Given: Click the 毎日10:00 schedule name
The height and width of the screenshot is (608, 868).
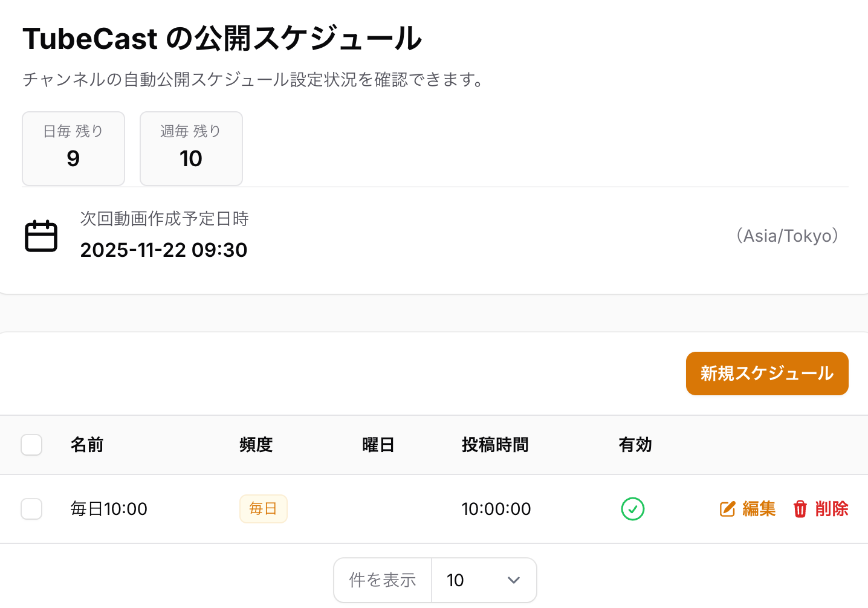Looking at the screenshot, I should 109,509.
